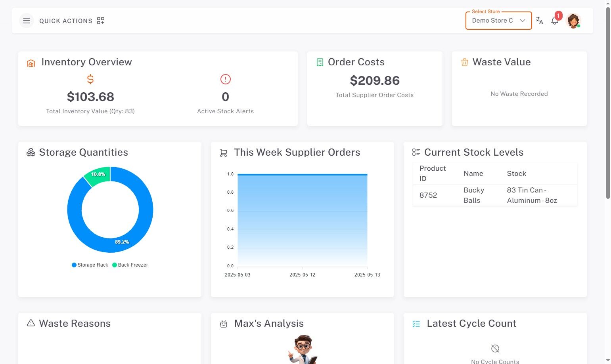Expand the store list chevron arrow
This screenshot has width=611, height=364.
(523, 21)
